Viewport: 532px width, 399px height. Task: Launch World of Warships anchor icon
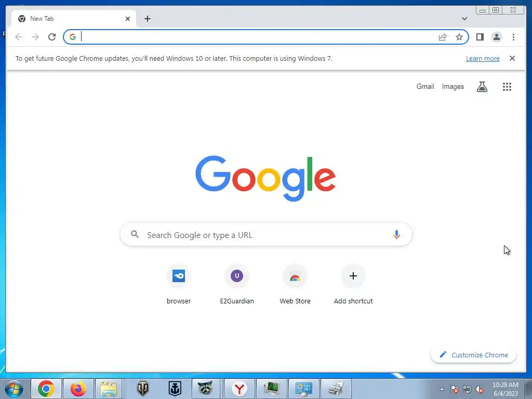coord(175,389)
